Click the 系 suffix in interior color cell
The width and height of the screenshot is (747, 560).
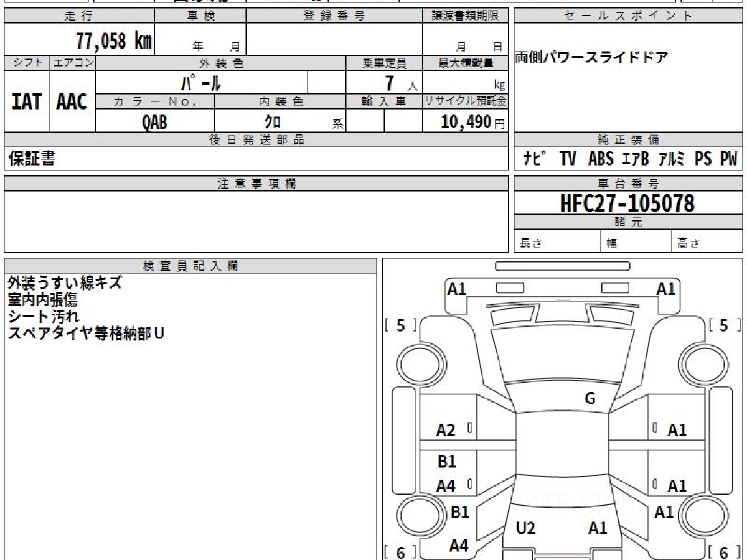click(x=337, y=124)
